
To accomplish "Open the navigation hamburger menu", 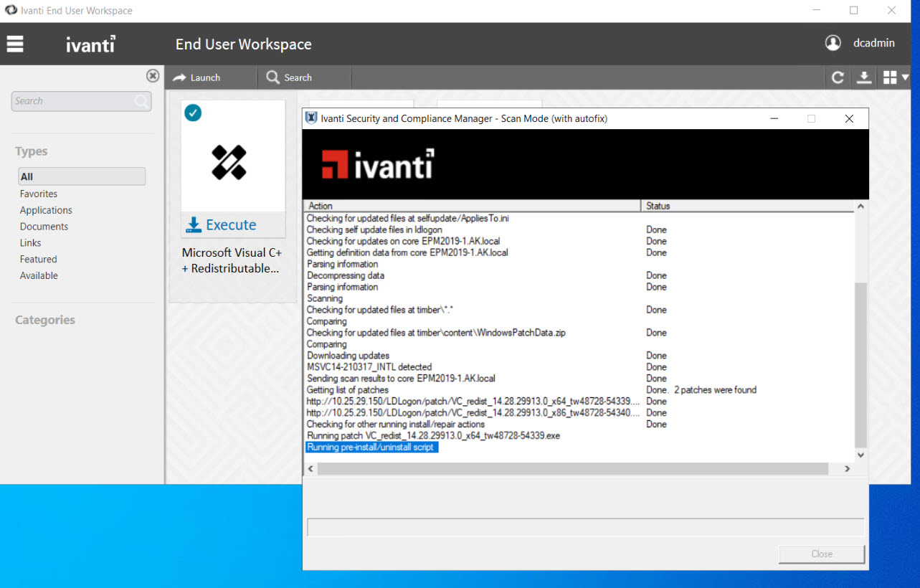I will pyautogui.click(x=14, y=44).
